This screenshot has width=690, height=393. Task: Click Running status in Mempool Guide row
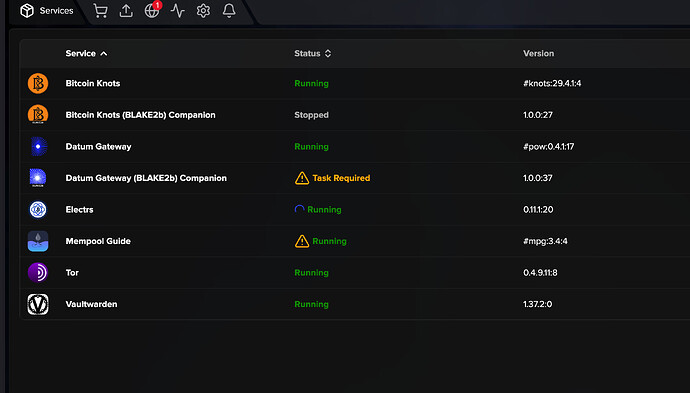coord(329,241)
